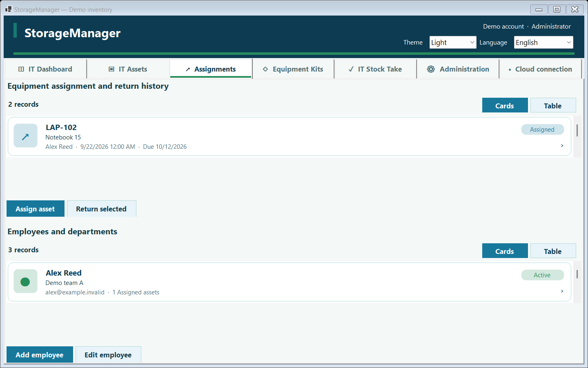The image size is (588, 368).
Task: Show employees list in Table view
Action: [x=553, y=251]
